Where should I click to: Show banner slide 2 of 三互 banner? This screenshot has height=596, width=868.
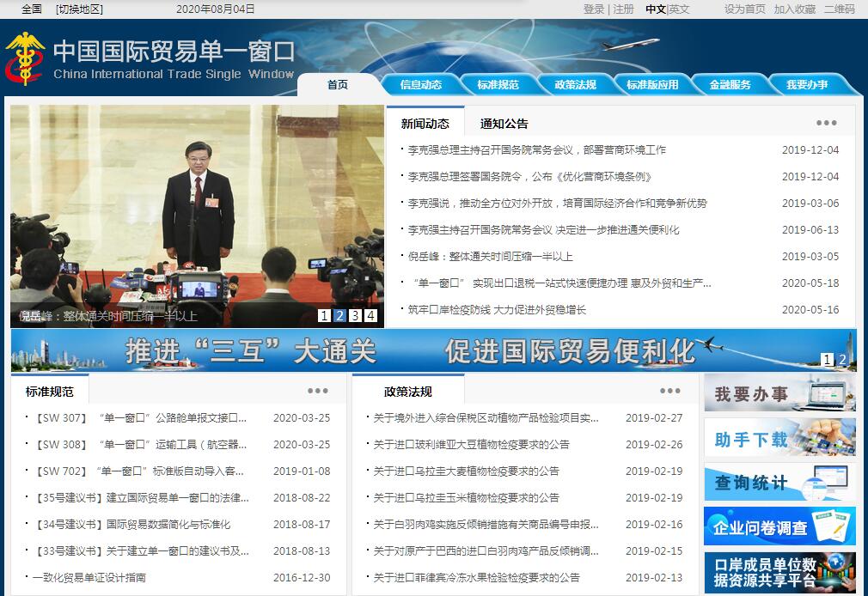[843, 360]
